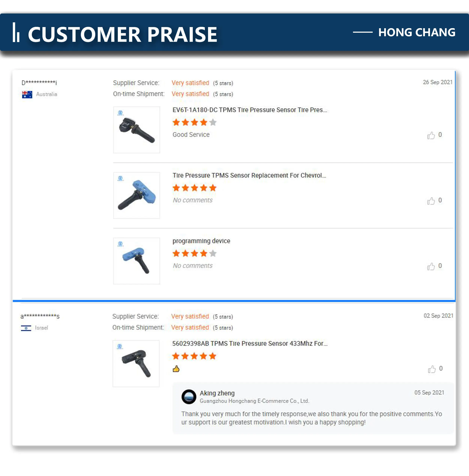
Task: Open 56029398AB TPMS Tire Pressure Sensor link
Action: (x=250, y=343)
